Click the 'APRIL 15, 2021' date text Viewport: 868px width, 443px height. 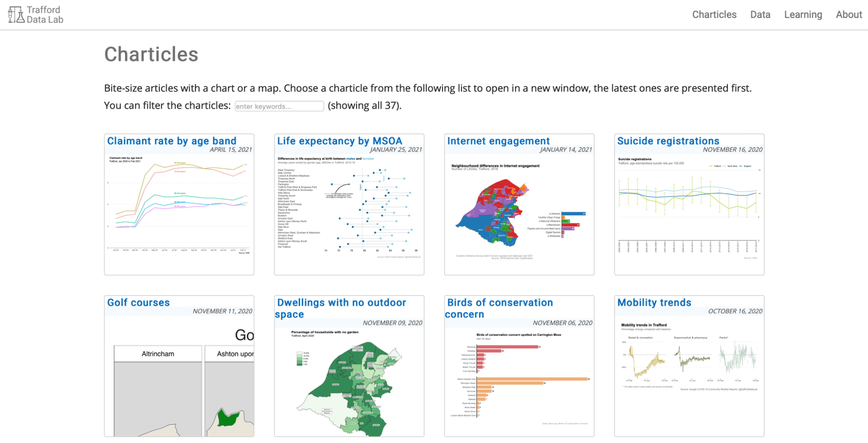coord(231,150)
